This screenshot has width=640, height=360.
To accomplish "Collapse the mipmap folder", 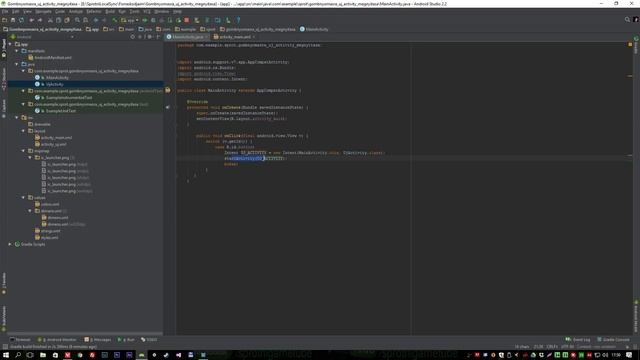I will tap(23, 151).
